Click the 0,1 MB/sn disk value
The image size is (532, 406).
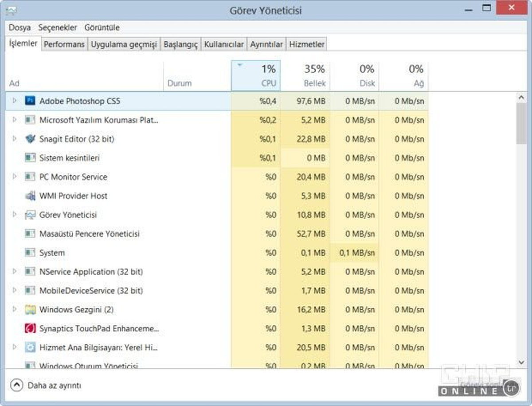357,253
